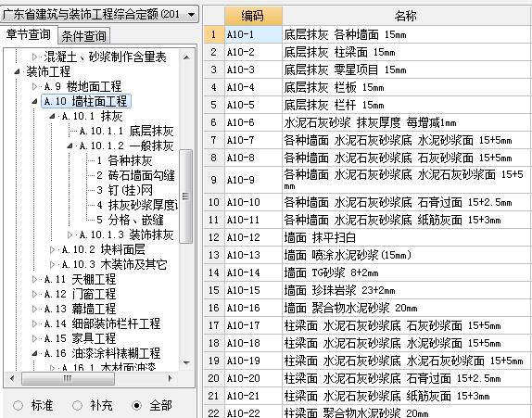Expand the A.13 幕墙工程 node
Viewport: 532px width, 418px height.
point(34,309)
